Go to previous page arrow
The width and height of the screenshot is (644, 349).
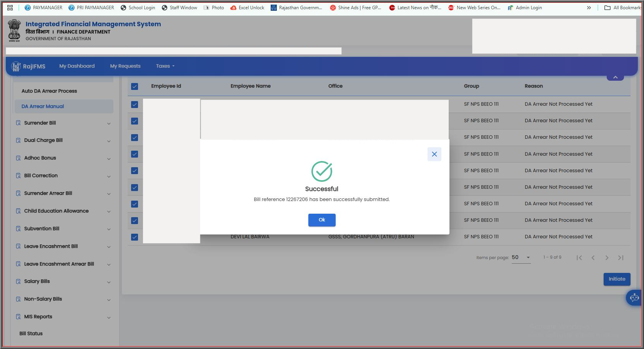(593, 258)
